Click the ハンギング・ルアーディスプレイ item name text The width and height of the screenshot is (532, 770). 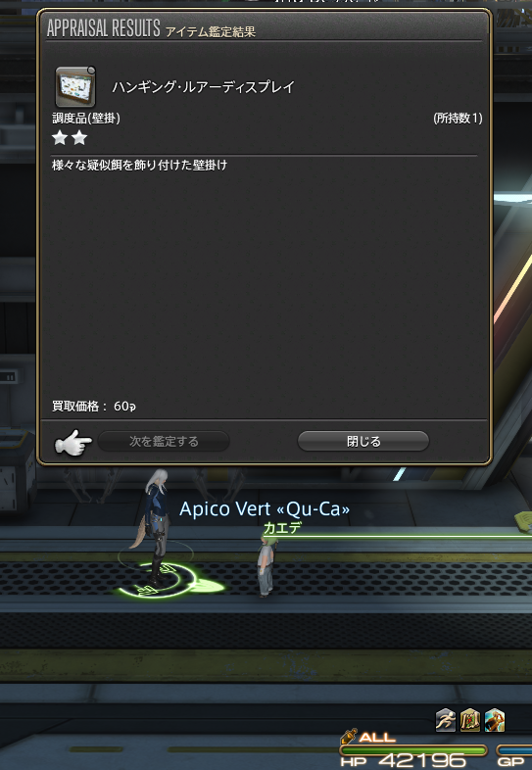(204, 87)
